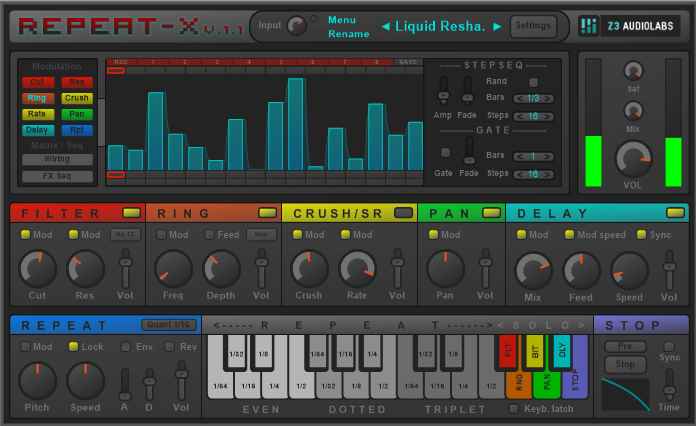Select the Delay modulation tab
The height and width of the screenshot is (426, 696).
[38, 130]
